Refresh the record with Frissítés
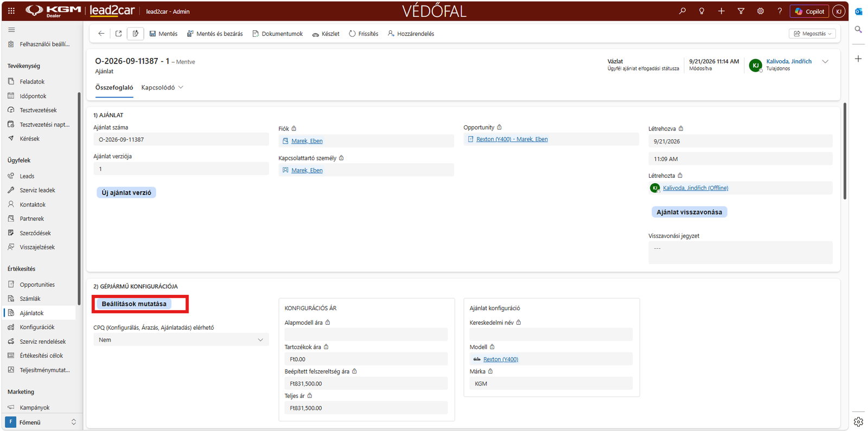This screenshot has height=431, width=868. [363, 34]
